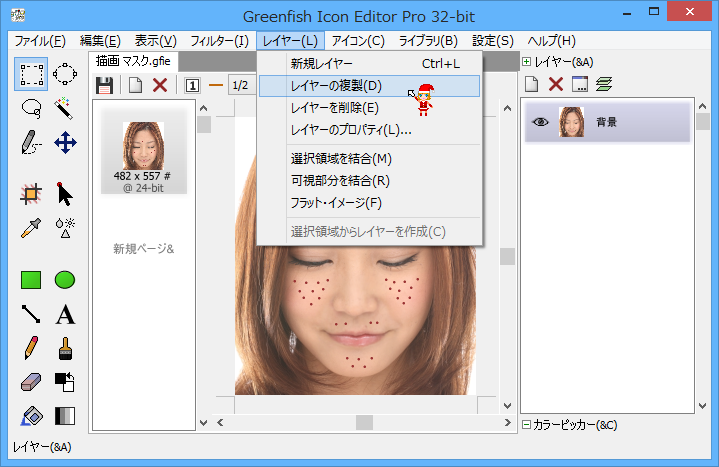Pick the eyedropper tool
Screen dimensions: 719x467
tap(31, 227)
